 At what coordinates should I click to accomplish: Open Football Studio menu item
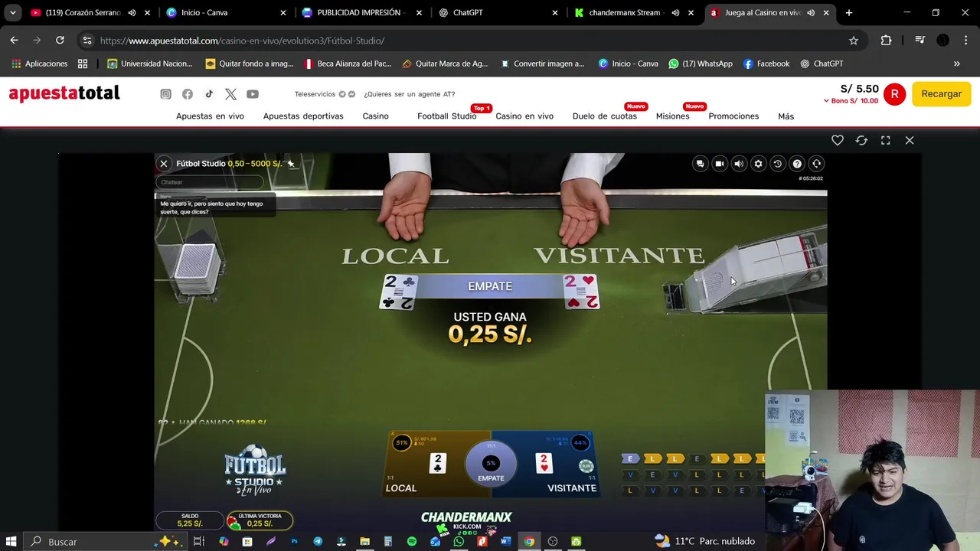447,116
